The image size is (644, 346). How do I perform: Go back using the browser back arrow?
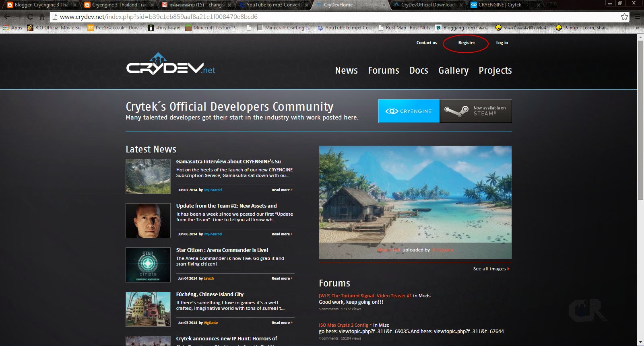(7, 17)
